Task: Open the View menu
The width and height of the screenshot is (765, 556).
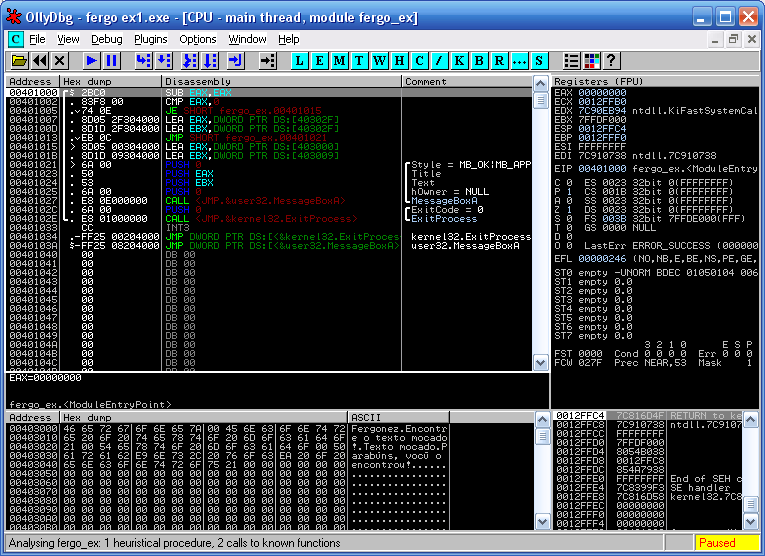Action: pyautogui.click(x=68, y=39)
